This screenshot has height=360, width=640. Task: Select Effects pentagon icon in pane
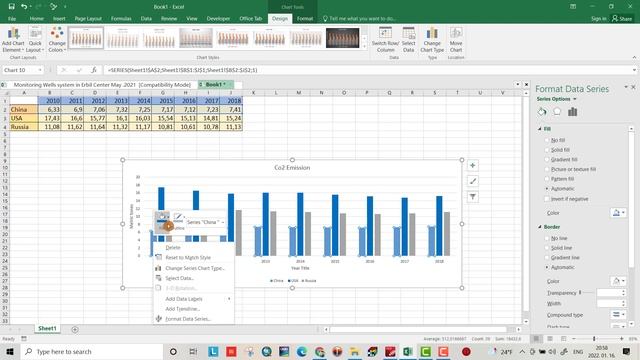[x=557, y=112]
